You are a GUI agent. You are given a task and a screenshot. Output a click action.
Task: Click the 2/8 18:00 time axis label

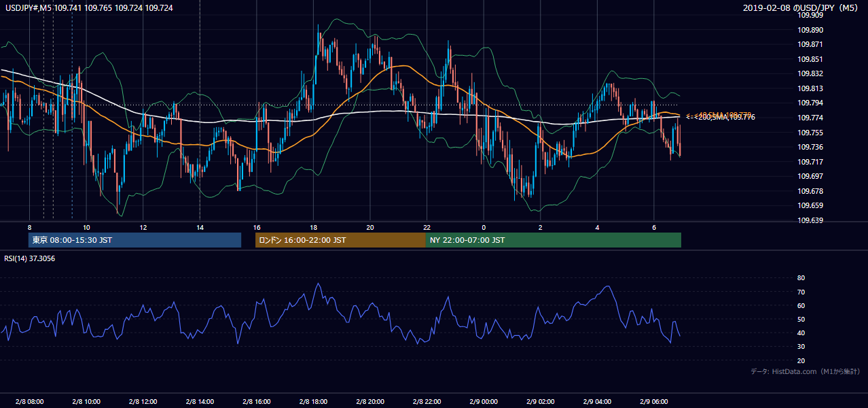click(313, 402)
